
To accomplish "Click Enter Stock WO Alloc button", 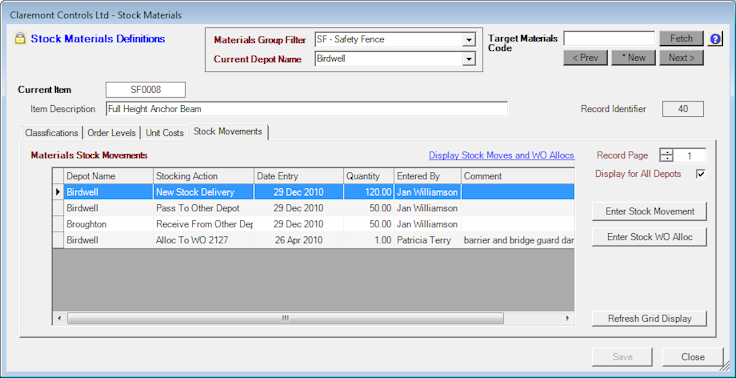I will pyautogui.click(x=649, y=237).
